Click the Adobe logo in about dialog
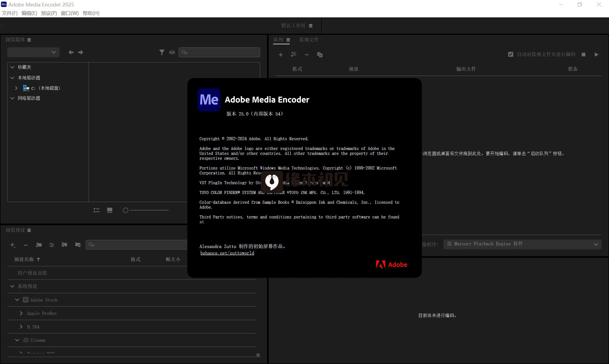This screenshot has height=364, width=609. point(391,265)
